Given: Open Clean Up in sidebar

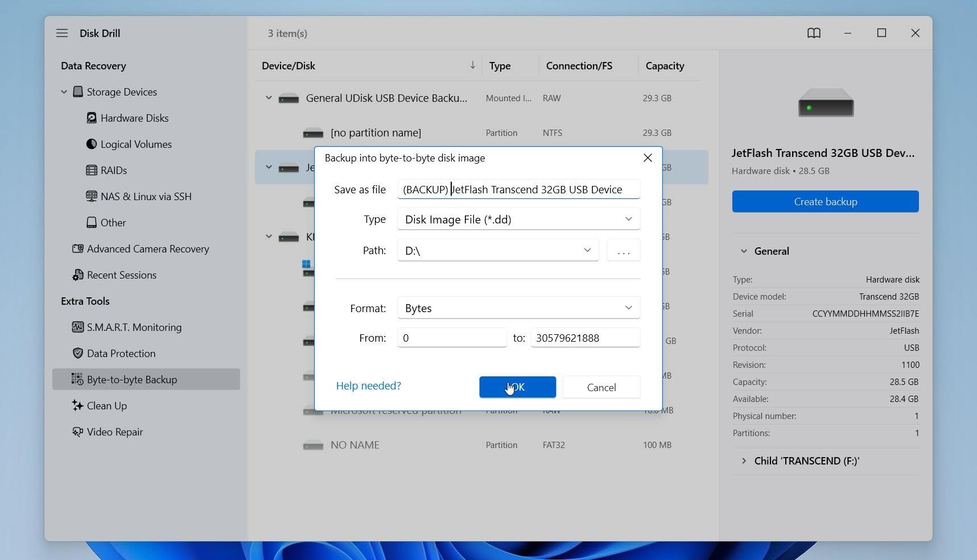Looking at the screenshot, I should pos(107,406).
